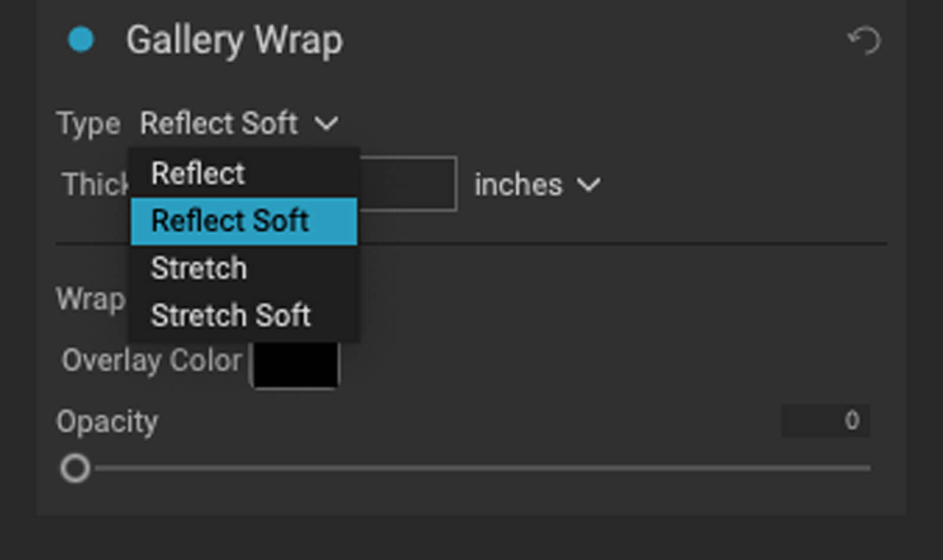Toggle the Gallery Wrap blue enable dot
This screenshot has height=560, width=943.
click(81, 40)
